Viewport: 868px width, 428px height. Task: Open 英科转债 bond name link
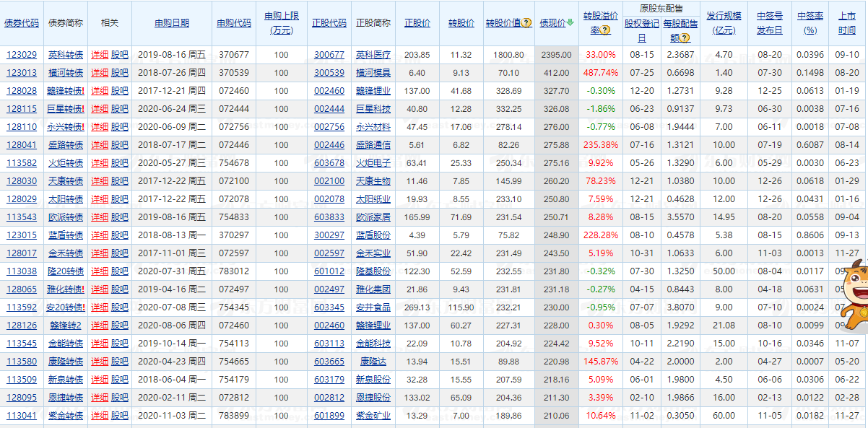pyautogui.click(x=66, y=55)
